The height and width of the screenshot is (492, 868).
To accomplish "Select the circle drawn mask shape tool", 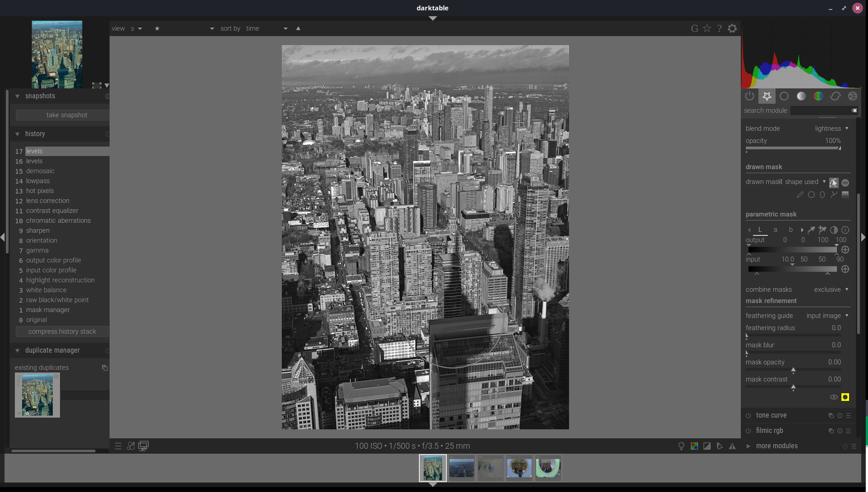I will 811,195.
